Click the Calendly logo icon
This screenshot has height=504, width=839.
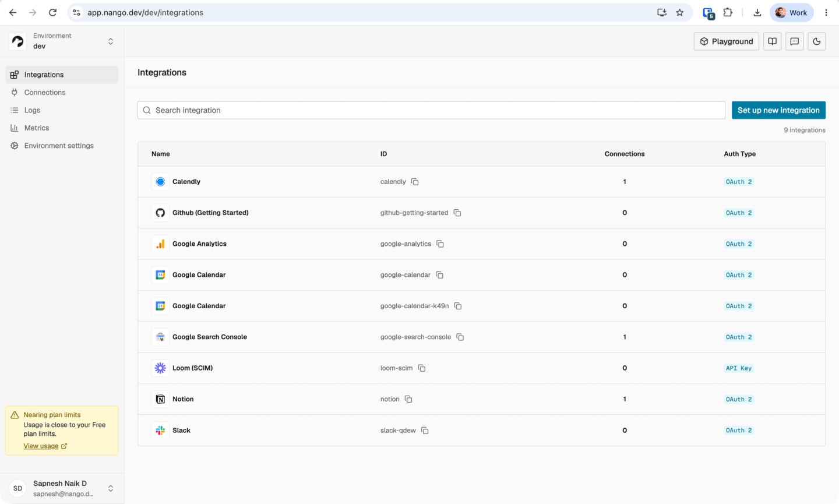[160, 182]
